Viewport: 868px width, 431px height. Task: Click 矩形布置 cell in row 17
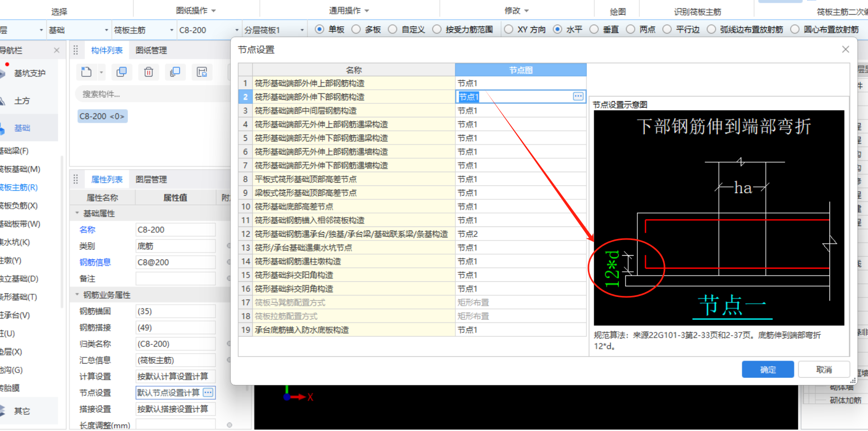(x=521, y=302)
